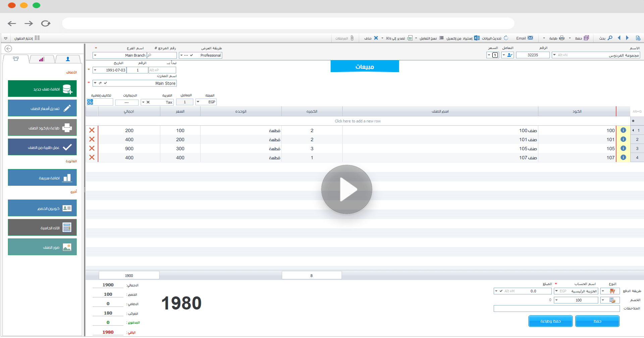
Task: Click the payment amount field 0.0
Action: [x=523, y=291]
